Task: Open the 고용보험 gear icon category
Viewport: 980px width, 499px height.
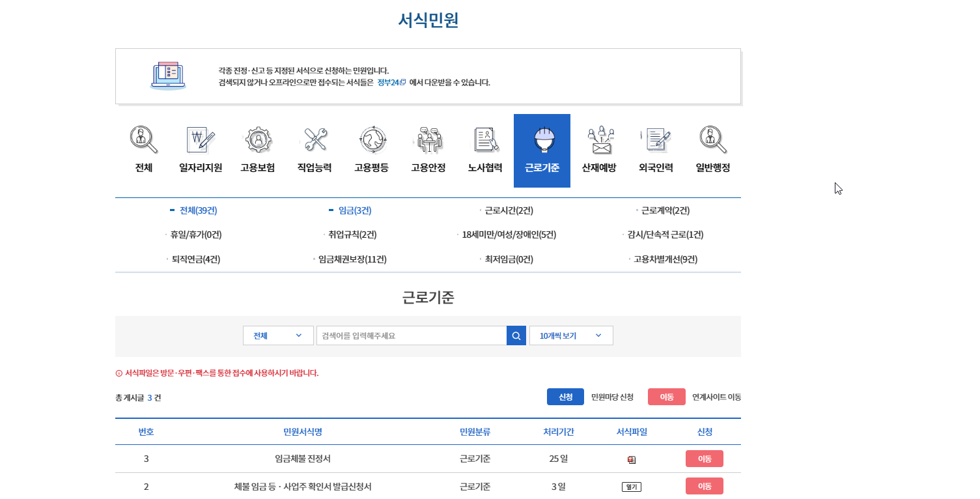Action: coord(258,139)
